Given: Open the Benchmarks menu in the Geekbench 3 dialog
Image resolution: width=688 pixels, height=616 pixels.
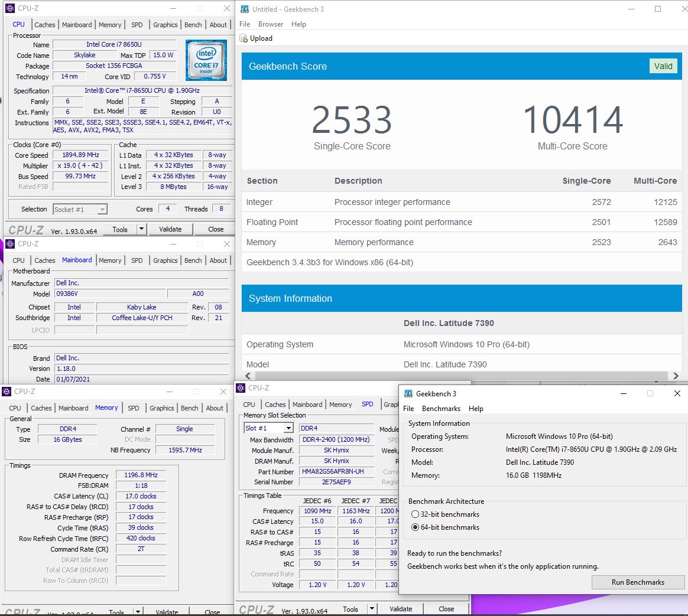Looking at the screenshot, I should click(441, 409).
